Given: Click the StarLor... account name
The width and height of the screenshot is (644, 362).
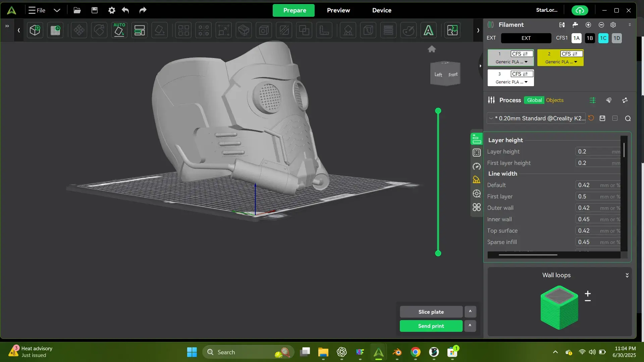Looking at the screenshot, I should pos(547,10).
